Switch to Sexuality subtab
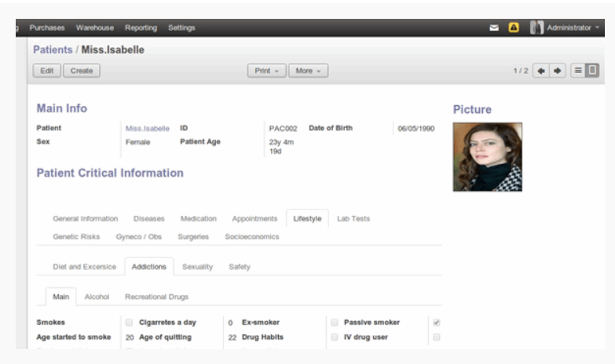Viewport: 615px width, 364px height. (x=197, y=267)
